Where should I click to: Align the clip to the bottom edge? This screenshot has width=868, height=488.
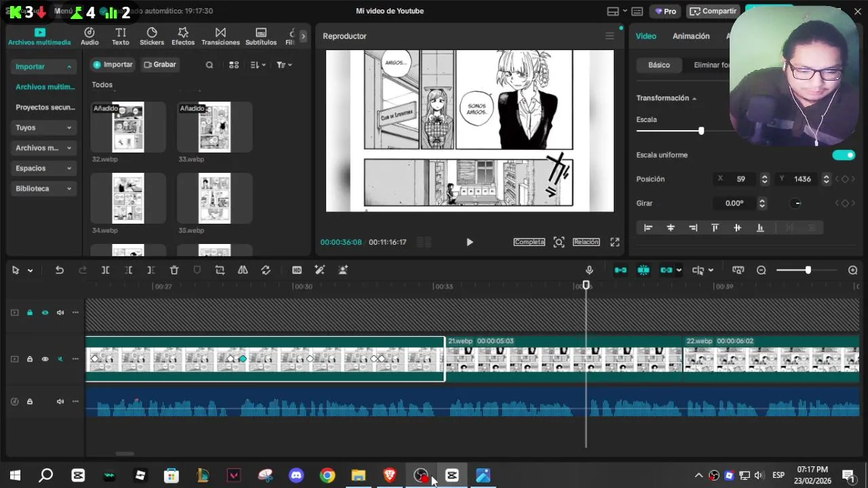pos(760,228)
